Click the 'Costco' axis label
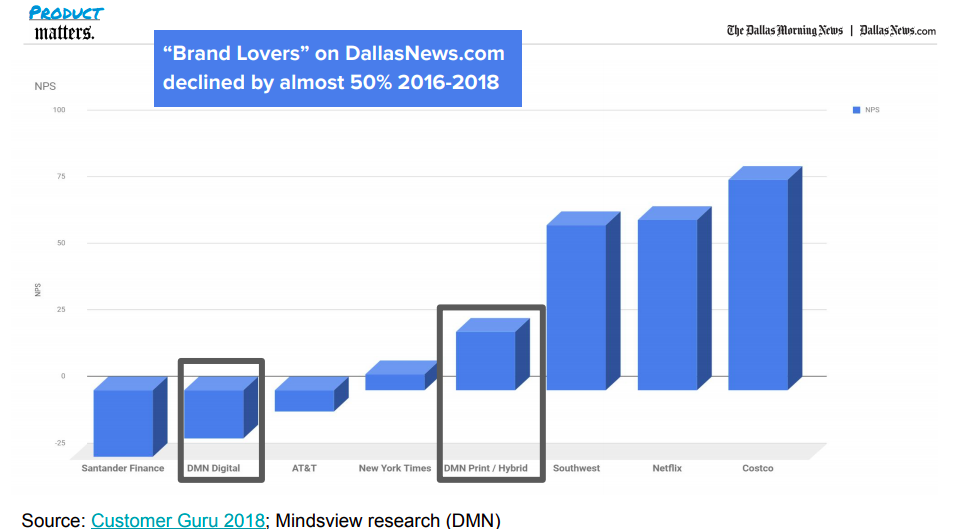The height and width of the screenshot is (529, 957). [x=757, y=468]
